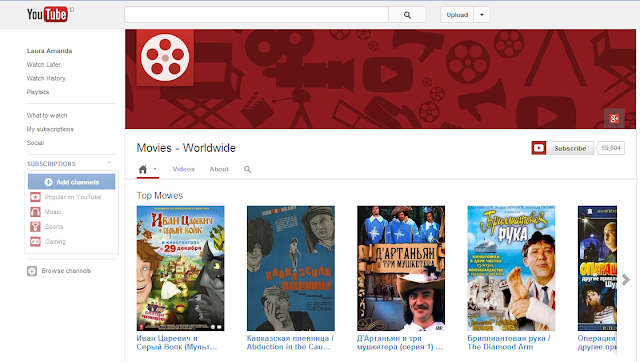This screenshot has width=640, height=362.
Task: Click the Д'Артаньян и три мушкетера title link
Action: pyautogui.click(x=400, y=342)
